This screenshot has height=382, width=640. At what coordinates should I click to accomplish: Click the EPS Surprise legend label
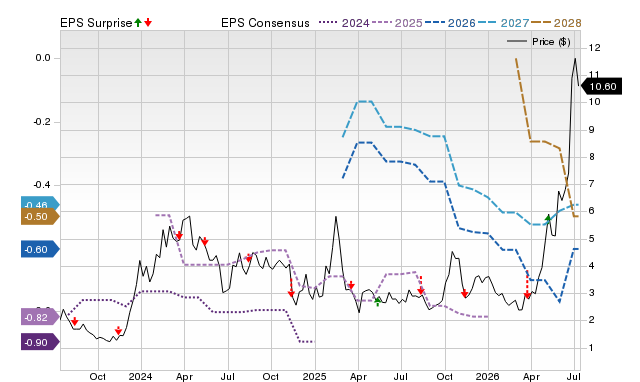pyautogui.click(x=96, y=23)
